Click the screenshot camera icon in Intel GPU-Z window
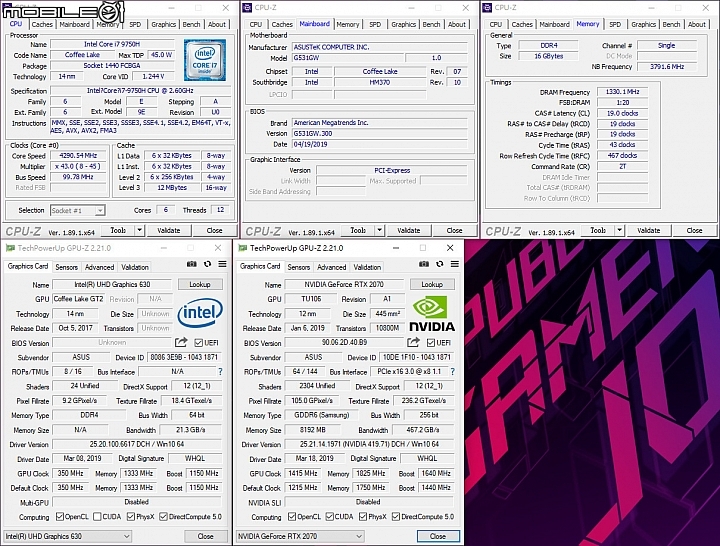This screenshot has width=720, height=546. click(x=191, y=264)
